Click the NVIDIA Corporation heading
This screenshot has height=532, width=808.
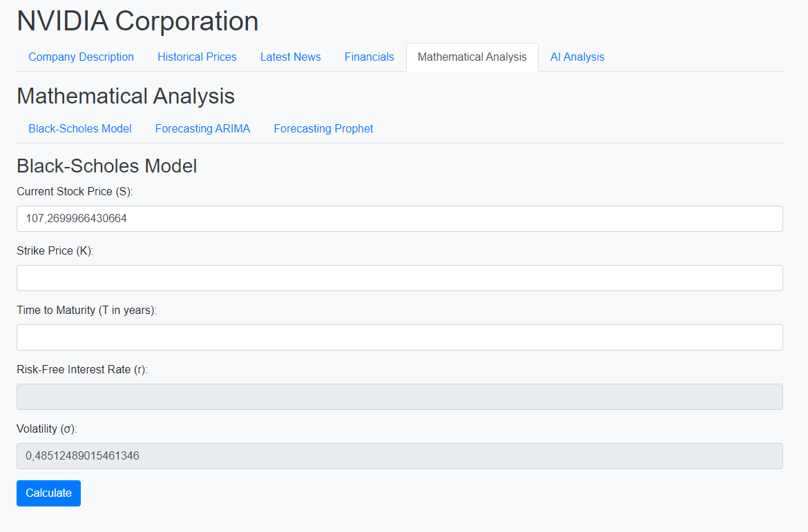click(x=137, y=21)
